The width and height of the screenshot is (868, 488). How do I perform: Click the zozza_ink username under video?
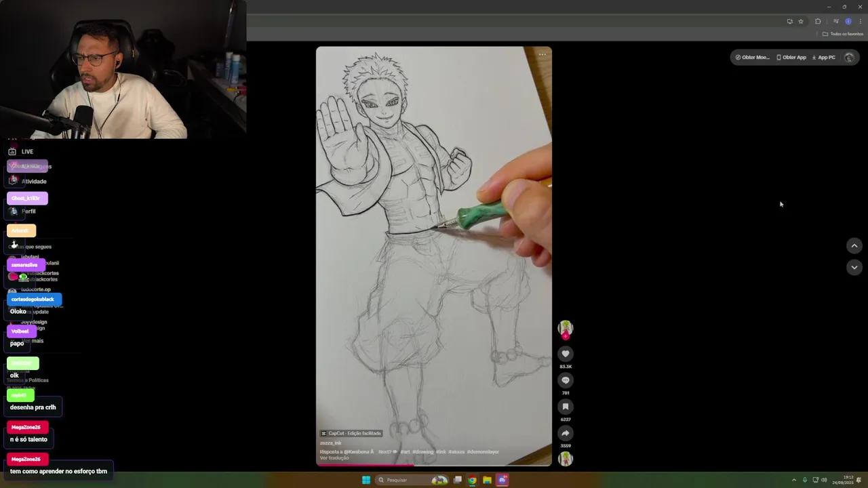point(330,443)
